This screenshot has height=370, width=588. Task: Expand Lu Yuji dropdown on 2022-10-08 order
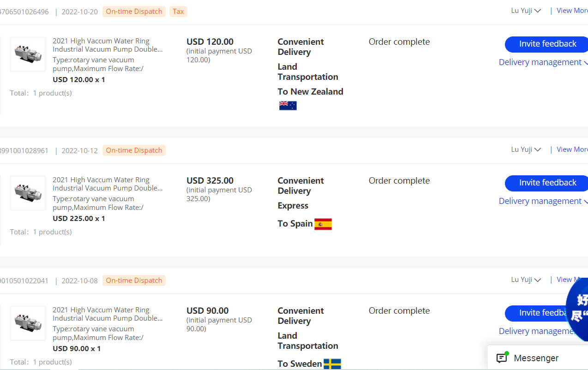point(526,280)
